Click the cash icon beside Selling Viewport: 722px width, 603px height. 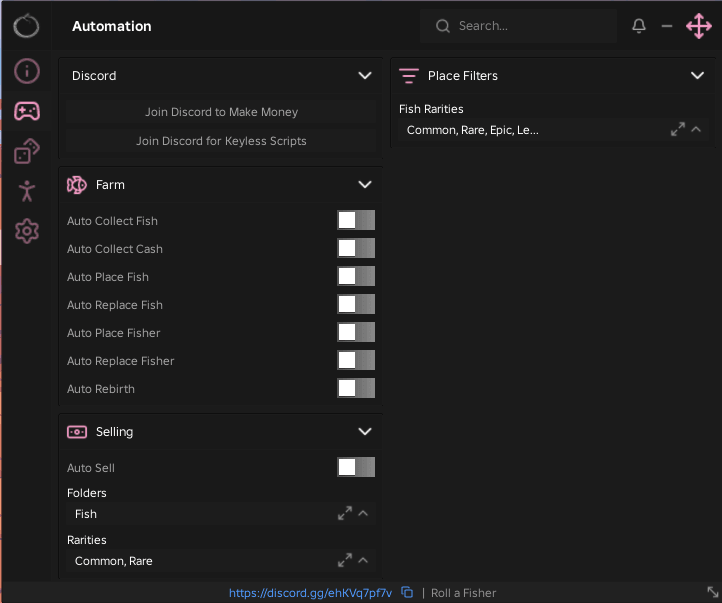point(76,432)
